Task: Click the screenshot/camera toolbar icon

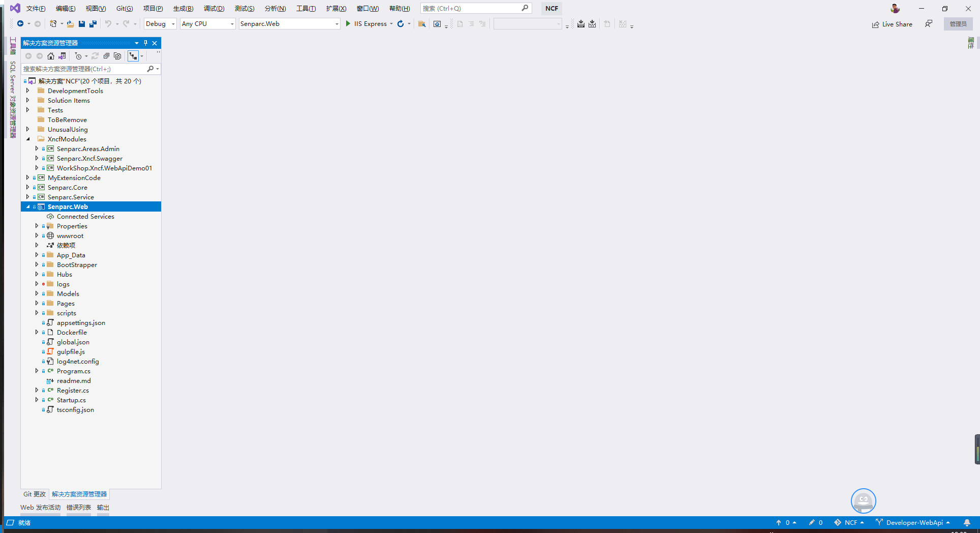Action: point(437,24)
